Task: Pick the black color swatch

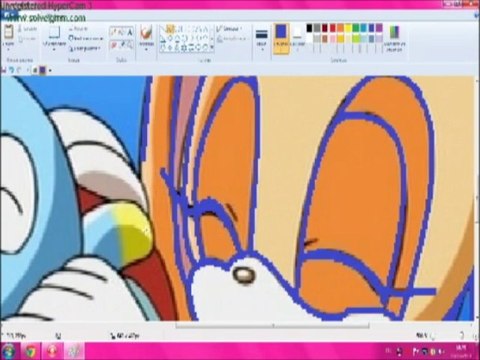Action: tap(309, 28)
